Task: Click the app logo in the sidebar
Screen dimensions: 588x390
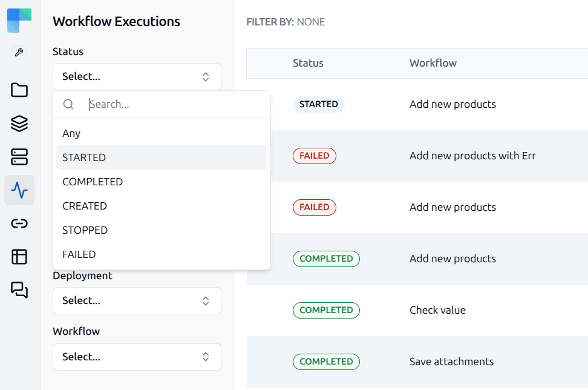Action: click(x=19, y=21)
